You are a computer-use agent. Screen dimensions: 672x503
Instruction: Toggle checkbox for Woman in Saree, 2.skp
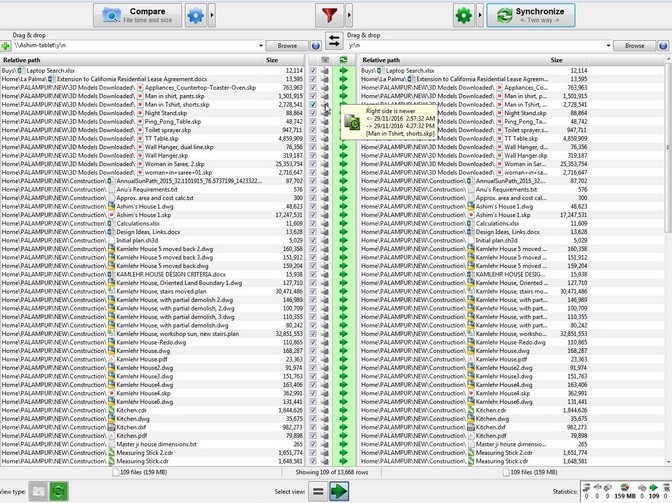click(x=313, y=164)
